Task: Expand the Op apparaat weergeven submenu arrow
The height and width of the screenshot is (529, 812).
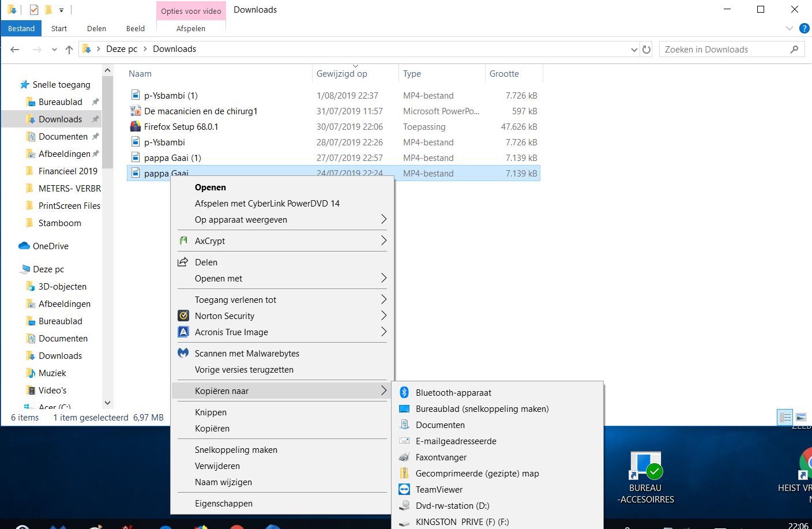Action: 384,219
